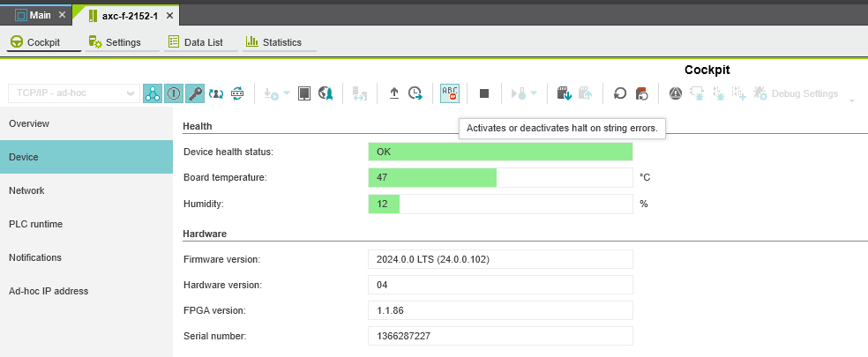Click the globe with rocket icon
Image resolution: width=868 pixels, height=357 pixels.
pyautogui.click(x=325, y=93)
